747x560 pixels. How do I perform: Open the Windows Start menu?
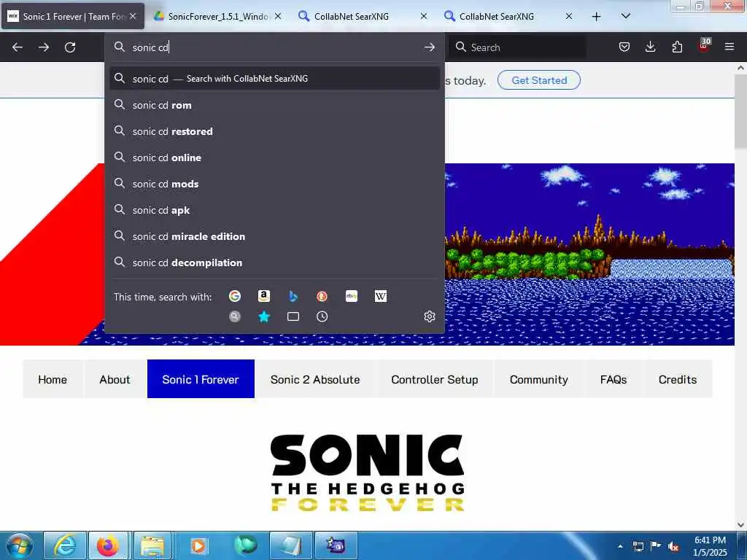pyautogui.click(x=19, y=545)
